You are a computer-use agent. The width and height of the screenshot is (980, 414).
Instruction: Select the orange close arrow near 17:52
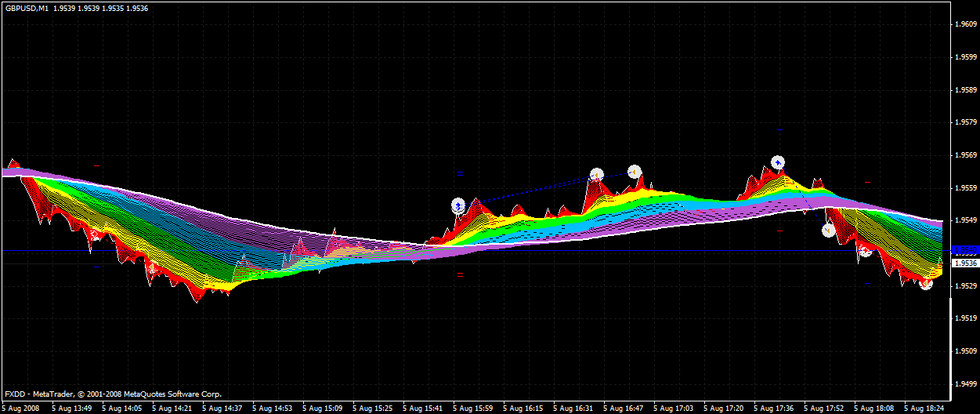tap(828, 231)
